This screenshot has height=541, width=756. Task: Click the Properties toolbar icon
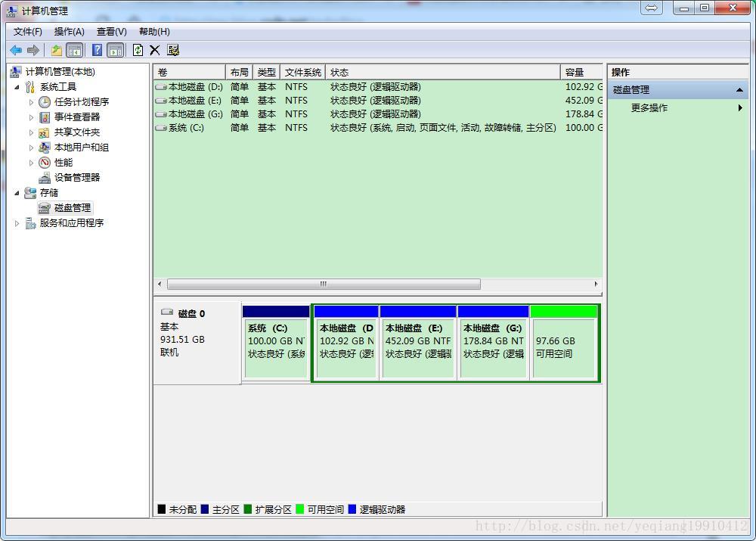tap(173, 50)
